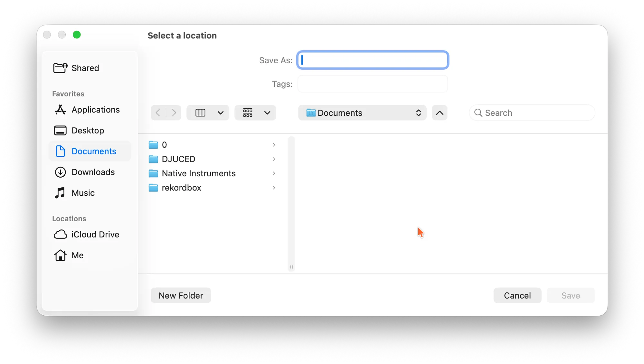Viewport: 644px width, 364px height.
Task: Open the grouping options dropdown chevron
Action: [267, 113]
